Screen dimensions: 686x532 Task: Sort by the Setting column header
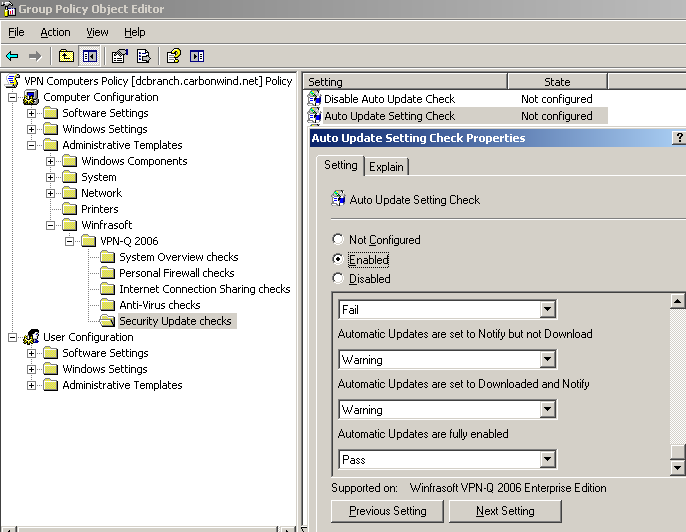[405, 82]
